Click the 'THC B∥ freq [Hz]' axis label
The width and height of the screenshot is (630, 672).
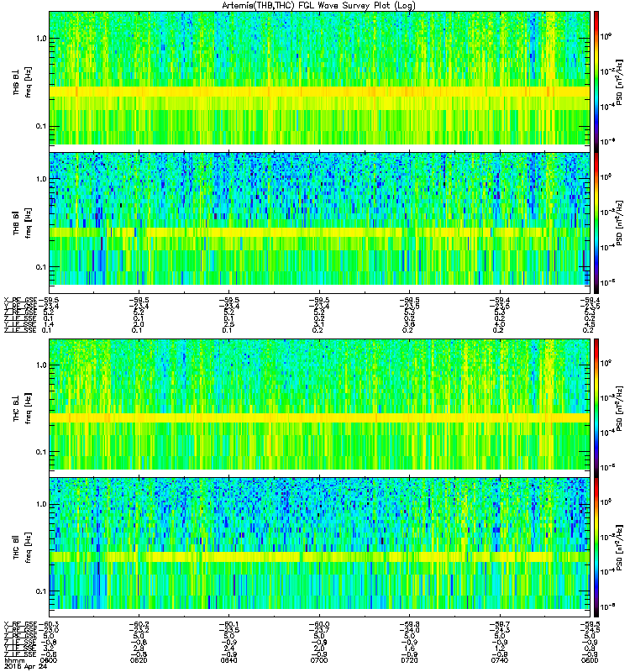click(x=22, y=548)
